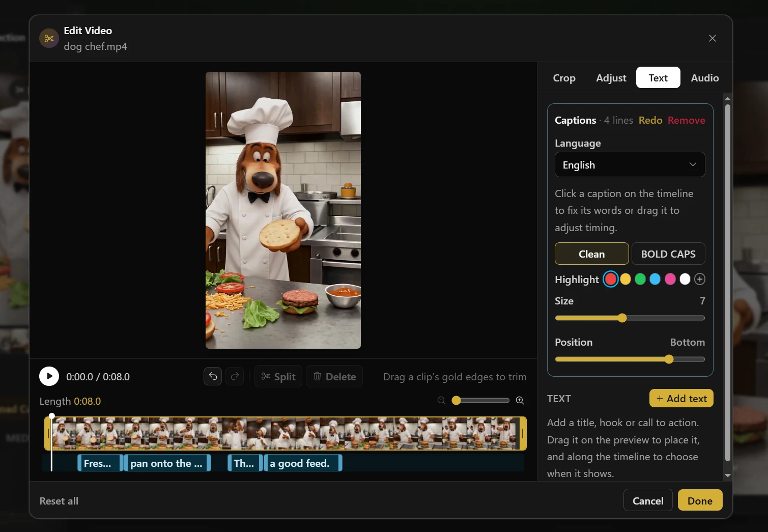Click the undo arrow icon
The width and height of the screenshot is (768, 532).
pos(213,377)
